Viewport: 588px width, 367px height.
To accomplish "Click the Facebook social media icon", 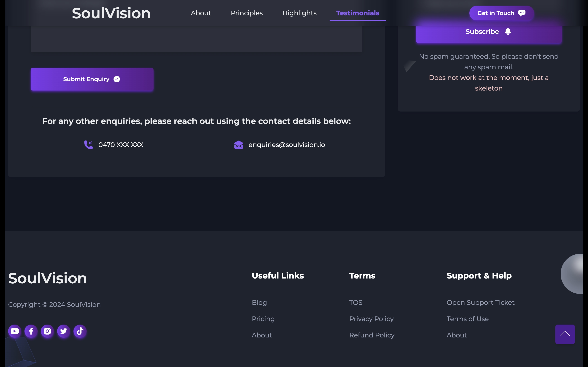I will click(x=31, y=331).
